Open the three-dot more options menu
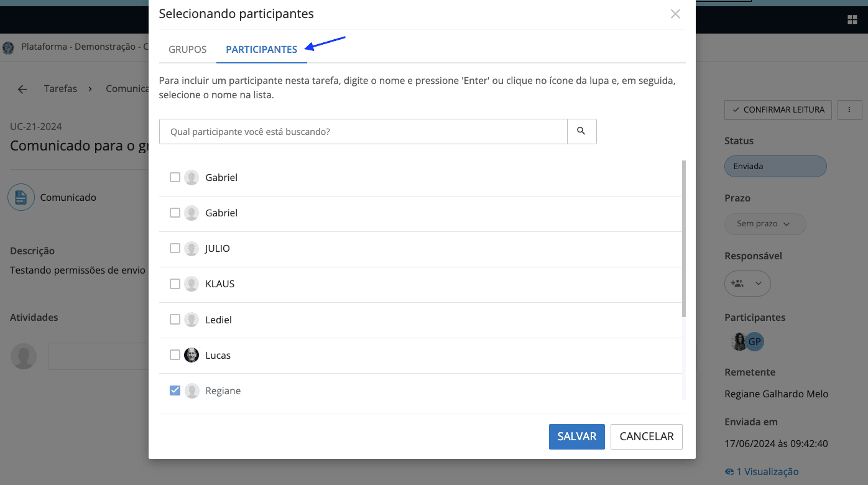The width and height of the screenshot is (868, 485). coord(849,110)
